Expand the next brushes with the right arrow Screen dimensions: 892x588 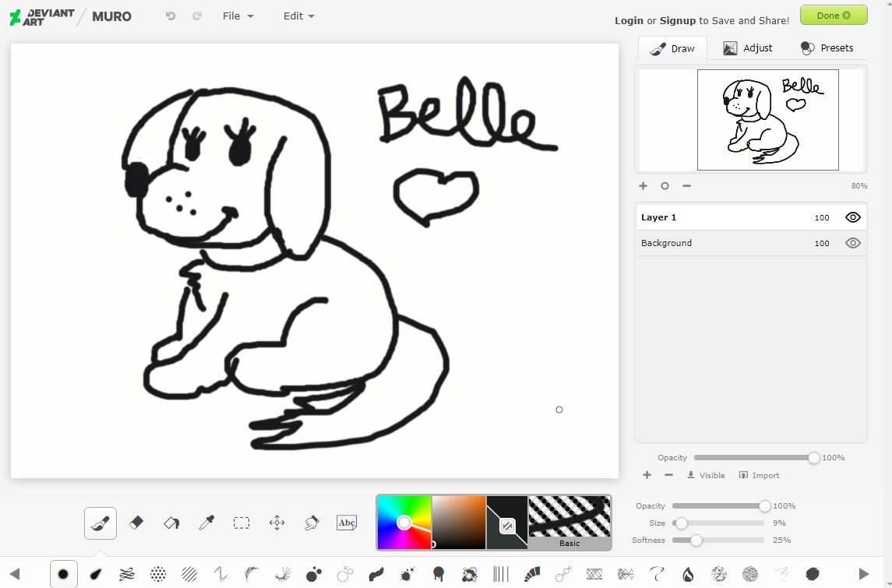tap(865, 575)
